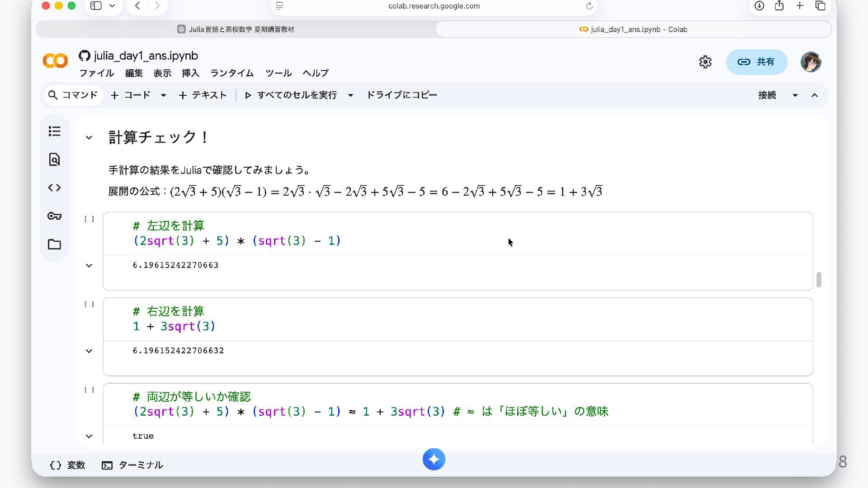Open the ランタイム menu
Image resolution: width=868 pixels, height=488 pixels.
point(231,73)
